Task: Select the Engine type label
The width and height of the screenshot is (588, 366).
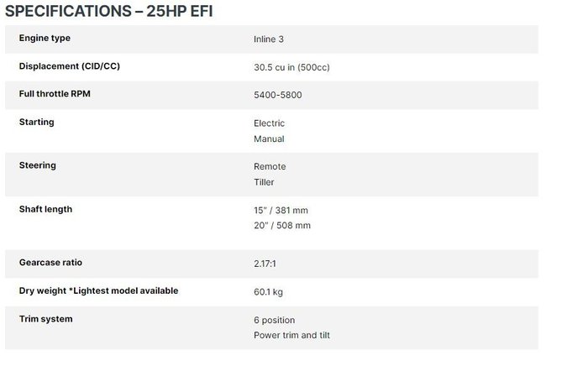Action: pos(45,39)
